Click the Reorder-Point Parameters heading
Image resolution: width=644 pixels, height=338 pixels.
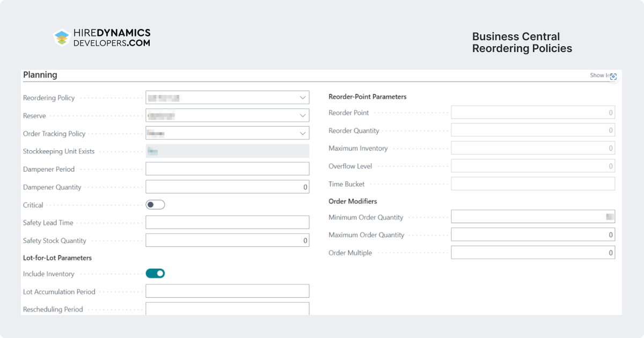tap(368, 97)
